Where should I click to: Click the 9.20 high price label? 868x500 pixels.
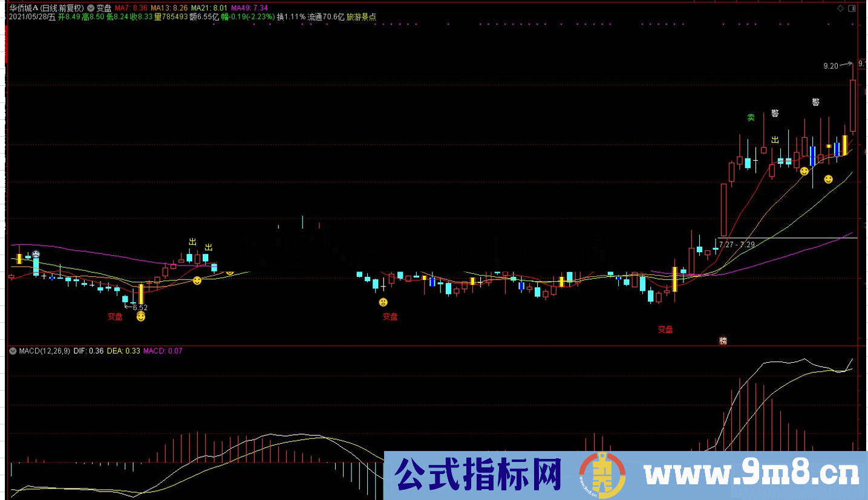pyautogui.click(x=831, y=66)
